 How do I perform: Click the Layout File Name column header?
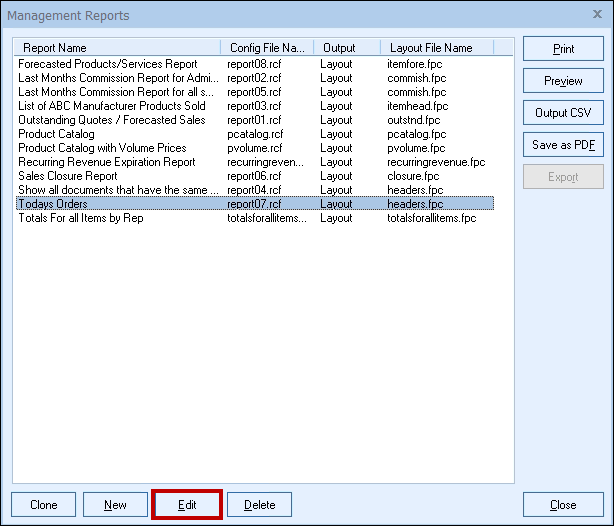pyautogui.click(x=436, y=48)
